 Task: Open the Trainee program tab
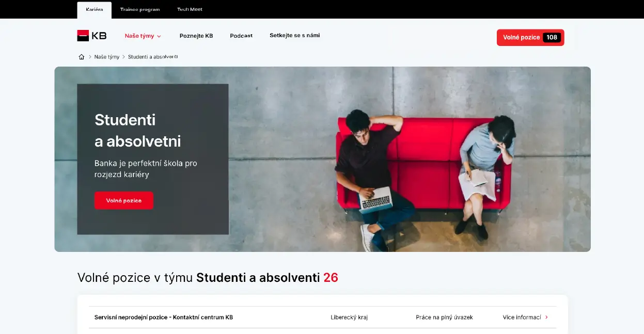[x=140, y=9]
